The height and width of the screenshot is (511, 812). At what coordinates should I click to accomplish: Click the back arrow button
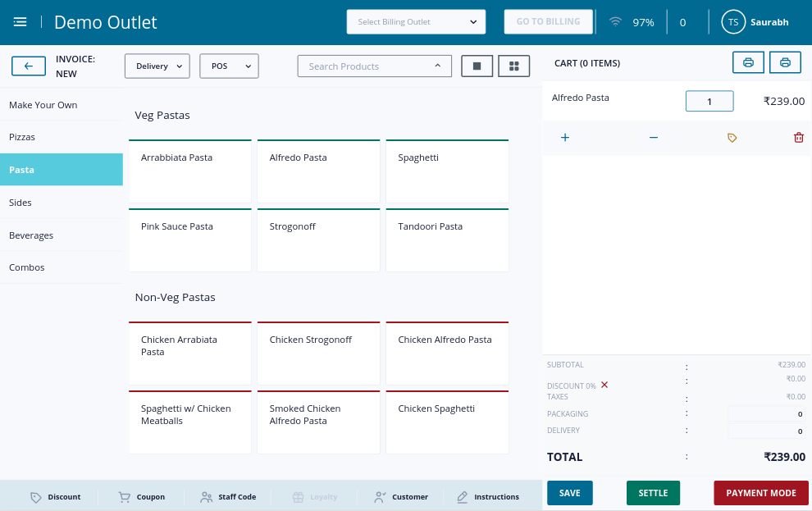[x=29, y=66]
